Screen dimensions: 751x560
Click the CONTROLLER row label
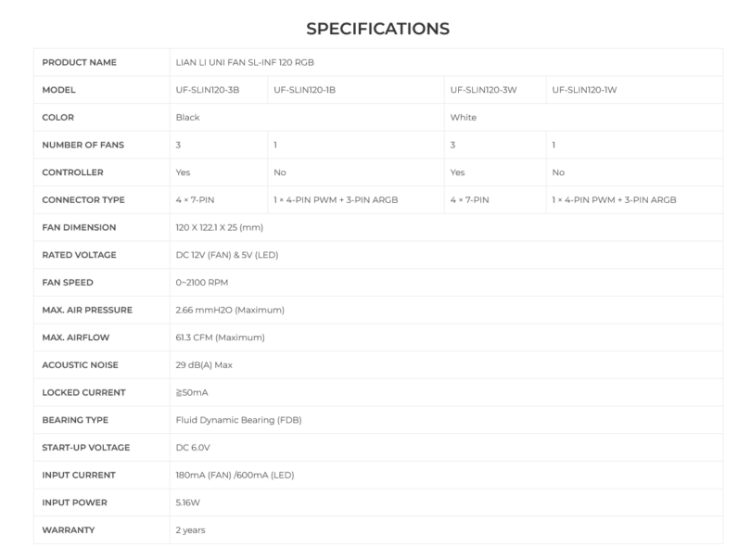tap(73, 172)
